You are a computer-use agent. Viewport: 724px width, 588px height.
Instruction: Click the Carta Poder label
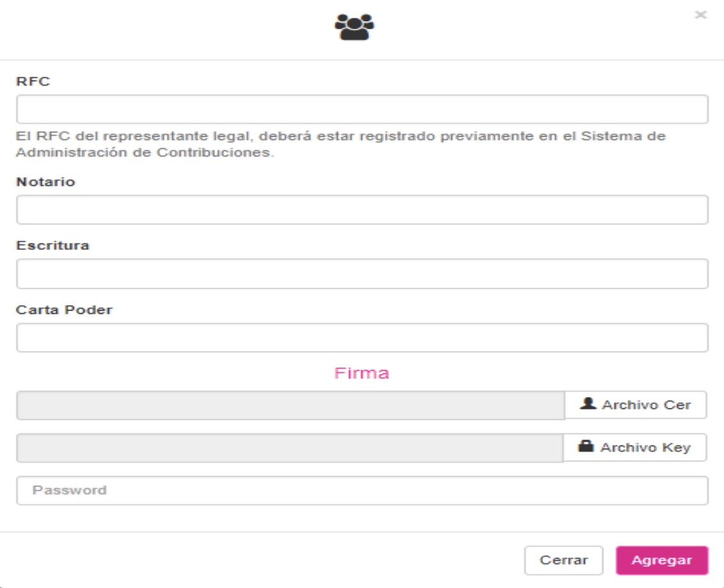click(64, 310)
